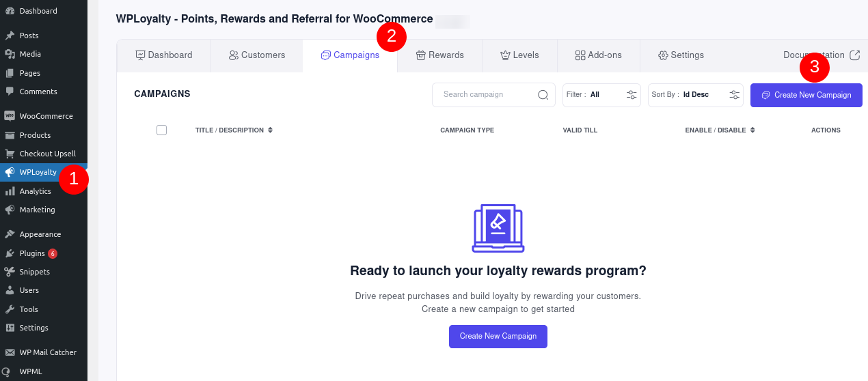This screenshot has width=868, height=381.
Task: Open the Marketing menu item
Action: (44, 210)
